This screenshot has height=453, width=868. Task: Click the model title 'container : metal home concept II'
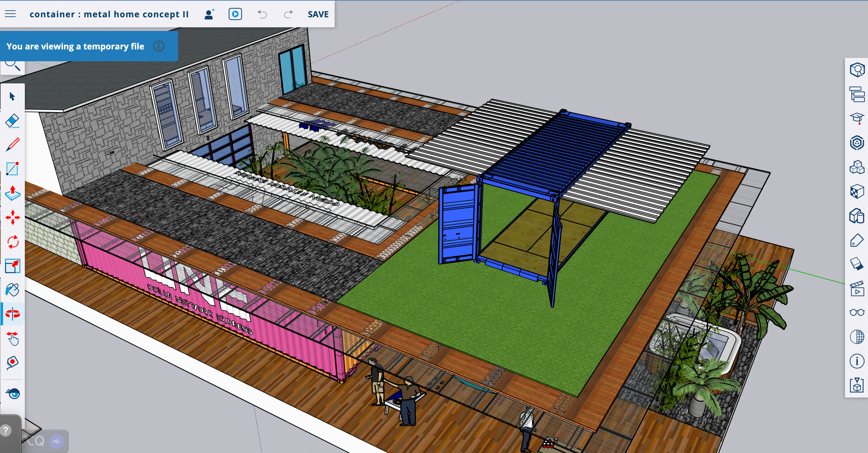click(x=109, y=14)
